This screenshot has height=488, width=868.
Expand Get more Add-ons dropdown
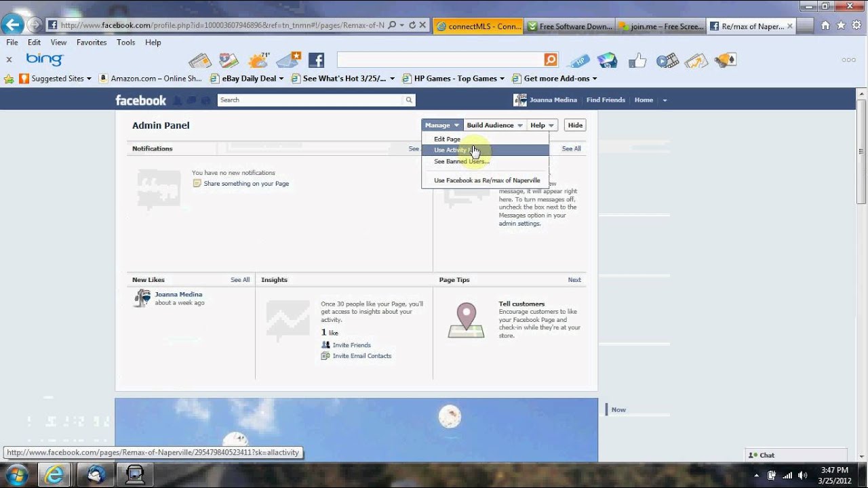pyautogui.click(x=595, y=79)
